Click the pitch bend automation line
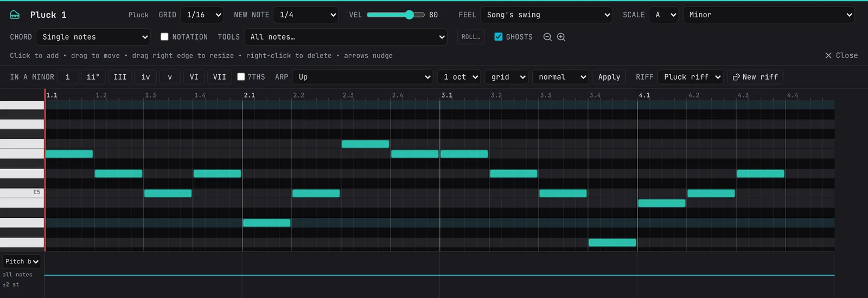 439,275
